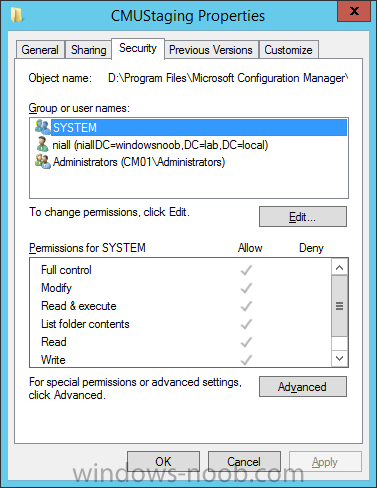Click the folder icon in title bar

pyautogui.click(x=16, y=15)
